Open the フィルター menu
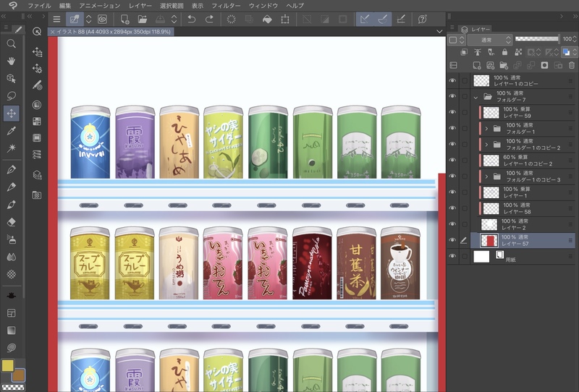Viewport: 579px width, 392px height. click(226, 5)
